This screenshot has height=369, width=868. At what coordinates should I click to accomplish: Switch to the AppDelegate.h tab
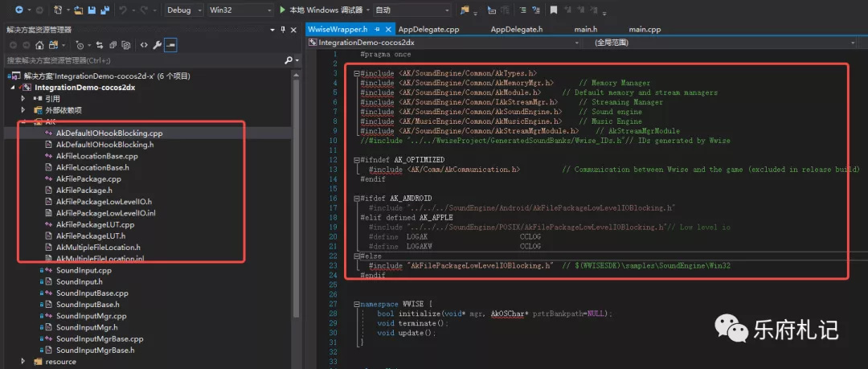coord(517,30)
